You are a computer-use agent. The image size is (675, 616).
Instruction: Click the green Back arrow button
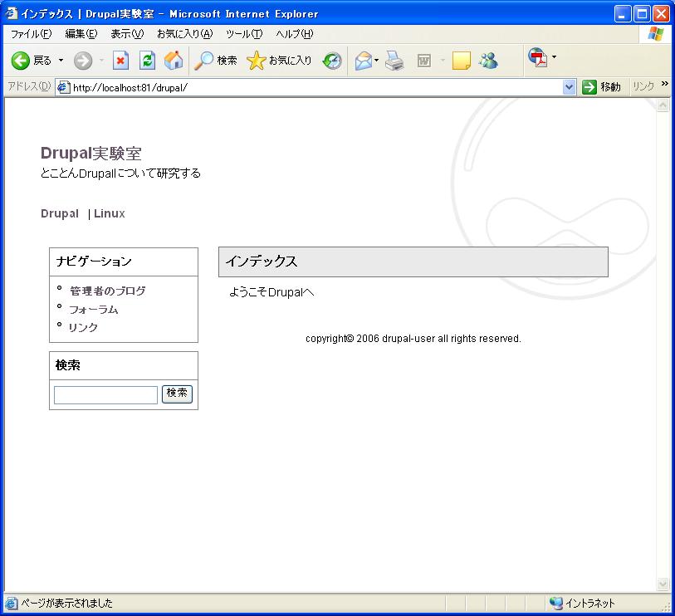coord(31,61)
